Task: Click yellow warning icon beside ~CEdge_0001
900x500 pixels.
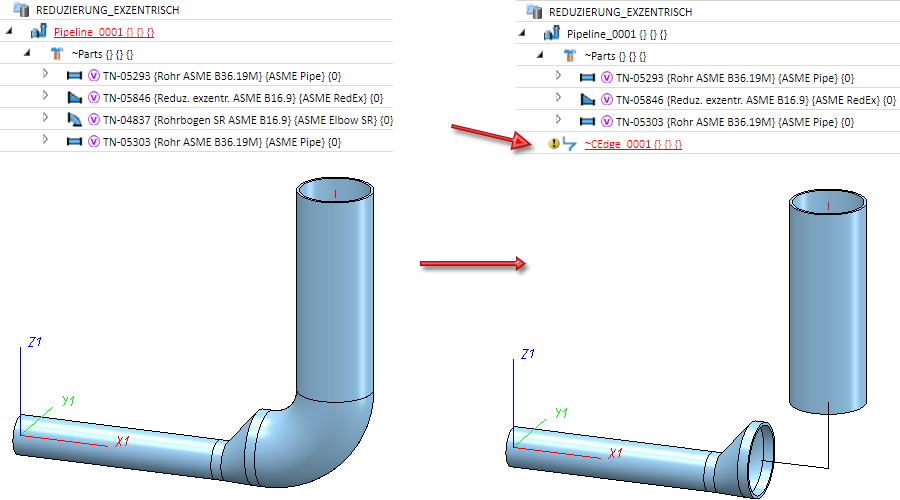Action: 553,144
